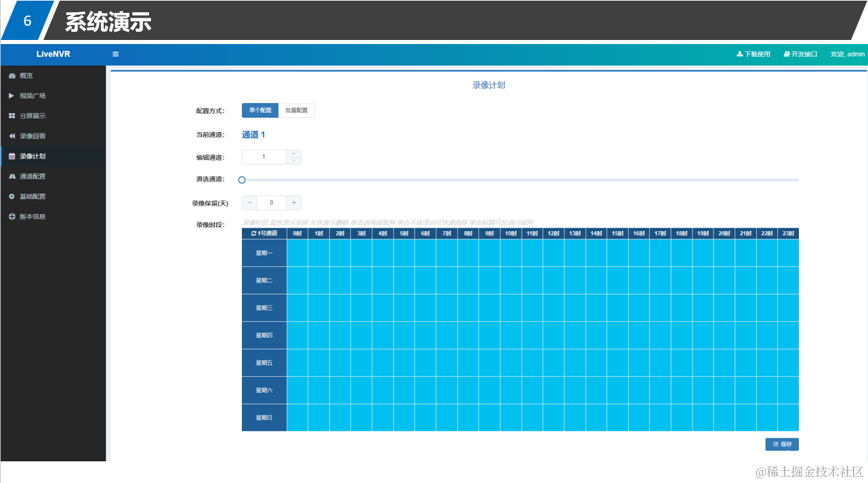Deselect the 星期三 12时 schedule cell
The width and height of the screenshot is (868, 483).
[554, 308]
